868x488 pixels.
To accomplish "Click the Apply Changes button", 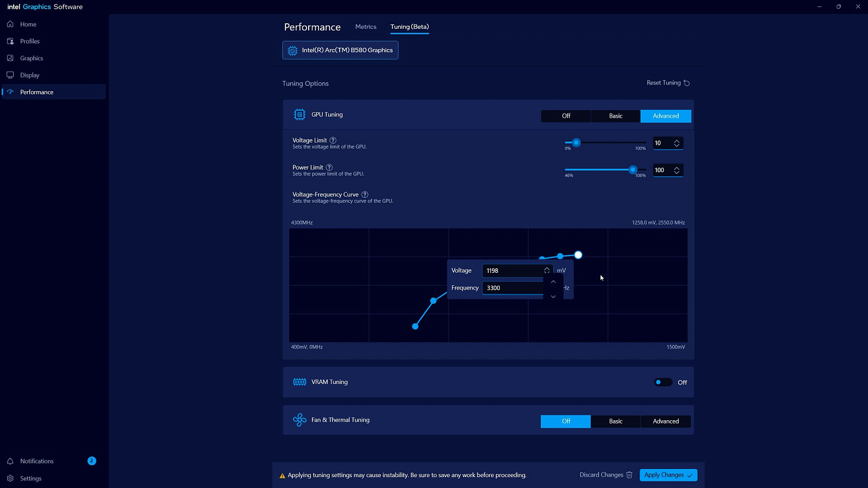I will pyautogui.click(x=668, y=475).
